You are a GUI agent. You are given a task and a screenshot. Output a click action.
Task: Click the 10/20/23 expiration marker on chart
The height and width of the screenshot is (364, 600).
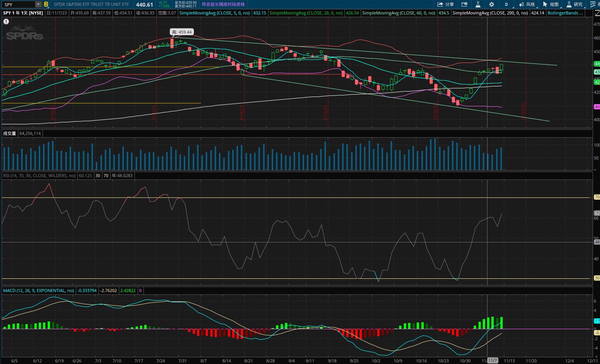436,113
